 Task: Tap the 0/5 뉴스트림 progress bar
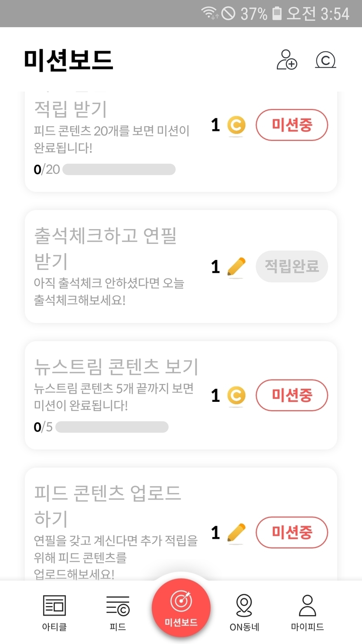(112, 427)
